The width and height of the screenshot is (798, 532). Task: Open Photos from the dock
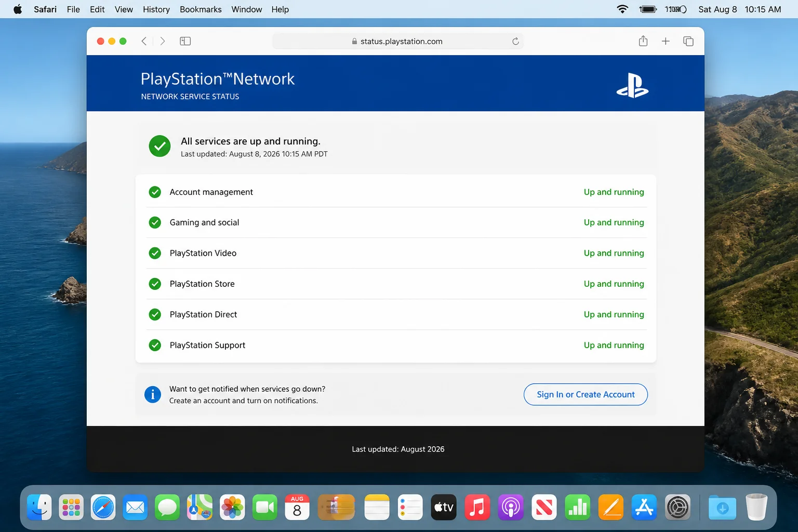click(x=232, y=507)
